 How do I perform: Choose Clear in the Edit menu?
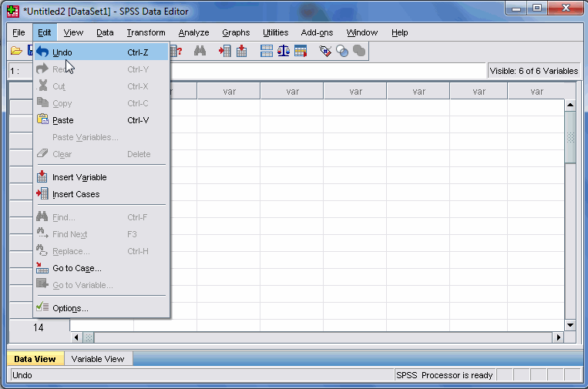coord(101,154)
